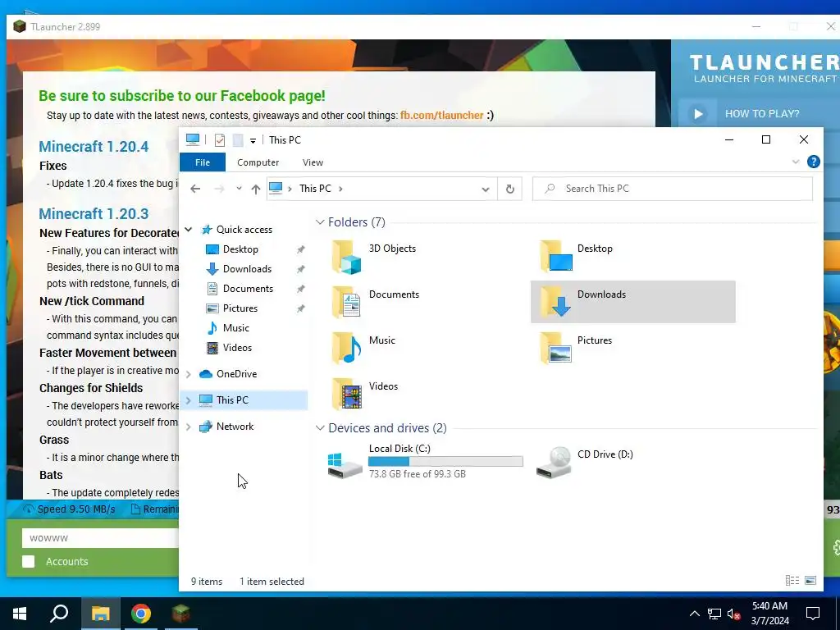Screen dimensions: 840x630
Task: Click the TLauncher username field 'wowww'
Action: point(99,538)
